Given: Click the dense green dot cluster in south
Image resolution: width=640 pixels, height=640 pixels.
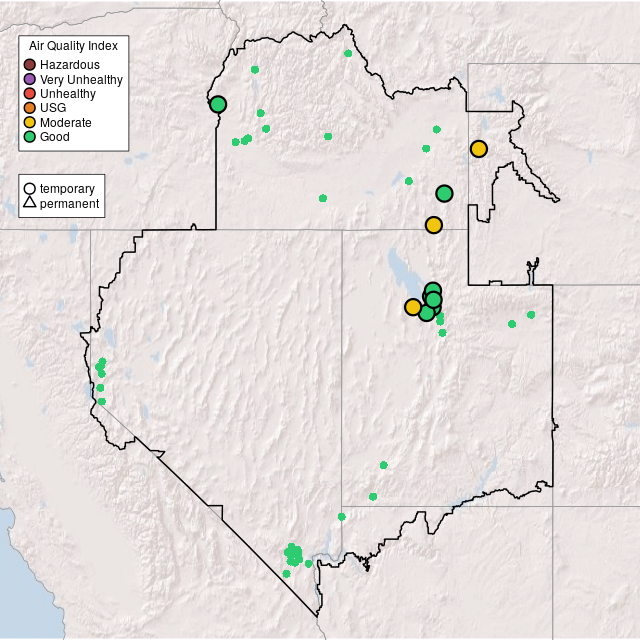Looking at the screenshot, I should click(293, 554).
